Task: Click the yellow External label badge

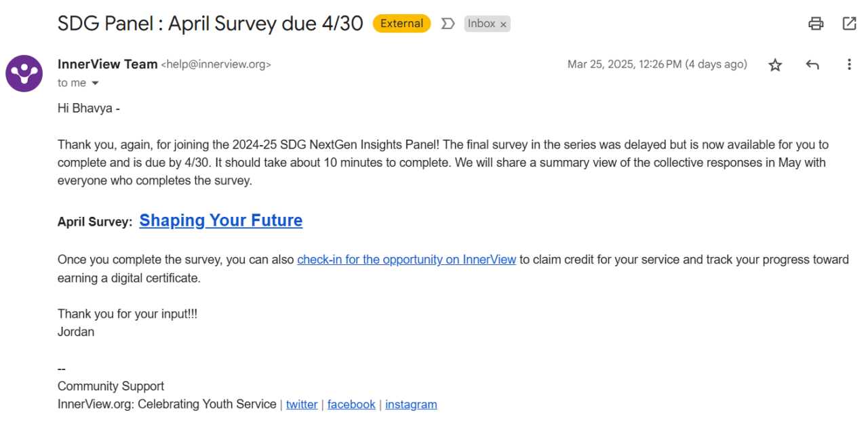Action: coord(401,24)
